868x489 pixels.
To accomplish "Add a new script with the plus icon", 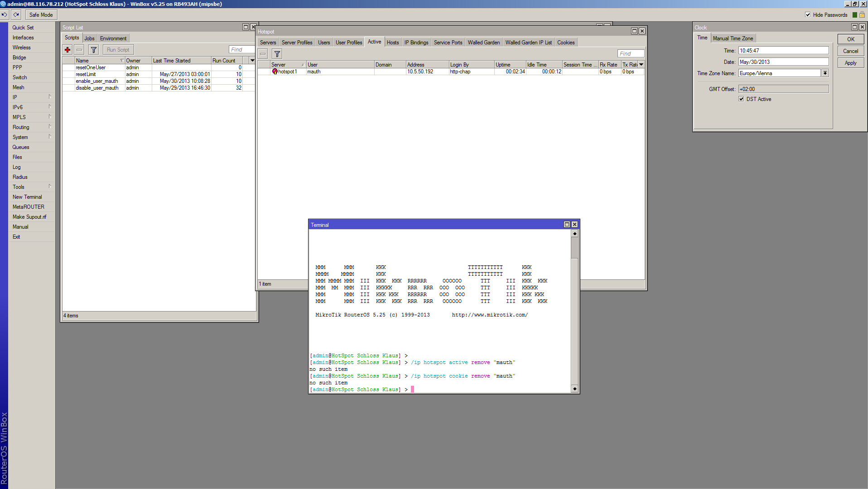I will coord(68,50).
